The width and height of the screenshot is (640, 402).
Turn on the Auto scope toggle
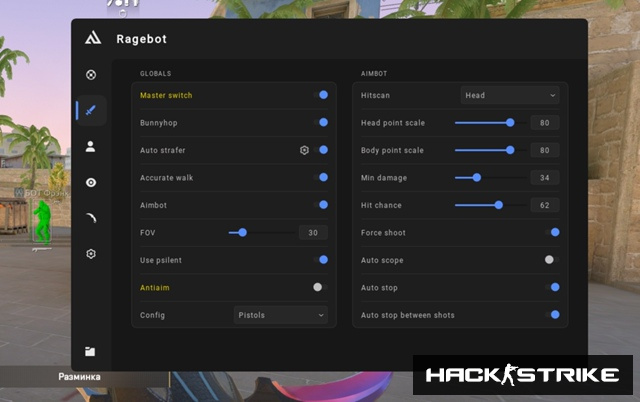551,260
